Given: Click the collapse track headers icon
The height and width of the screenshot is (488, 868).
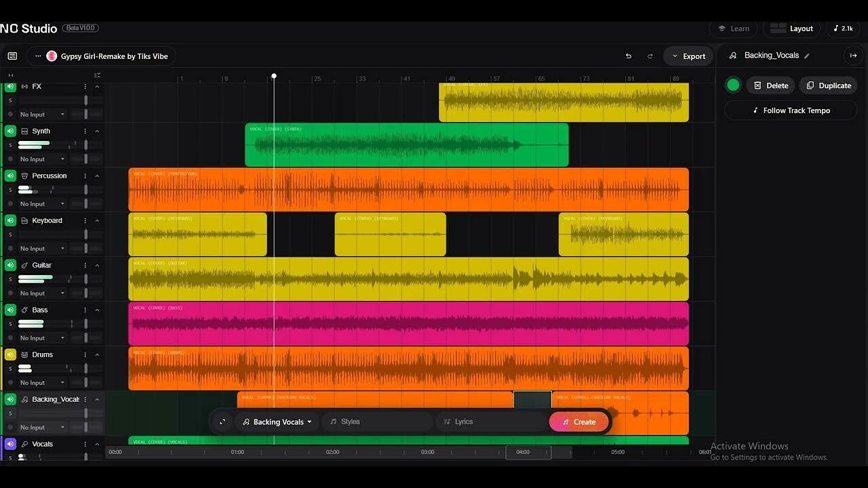Looking at the screenshot, I should coord(11,75).
